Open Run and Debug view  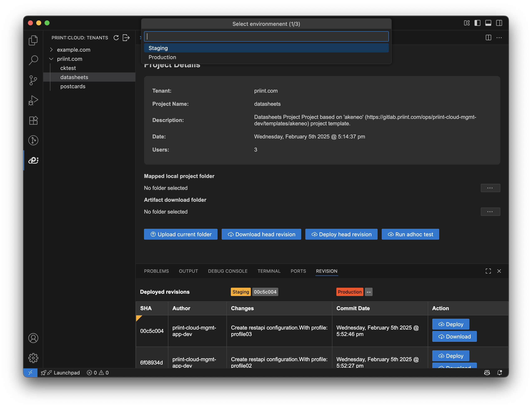(33, 100)
